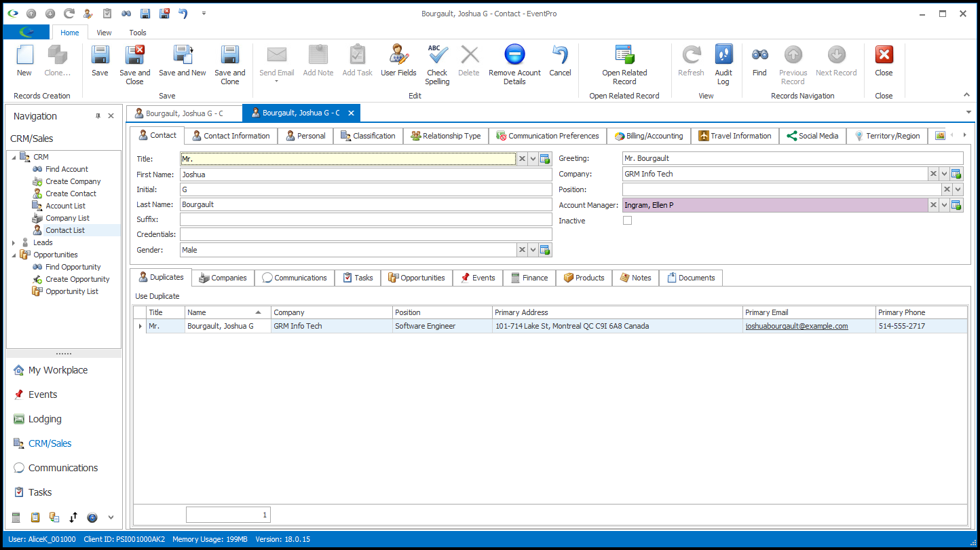980x550 pixels.
Task: Click grid cell 514-555-2717
Action: point(922,326)
